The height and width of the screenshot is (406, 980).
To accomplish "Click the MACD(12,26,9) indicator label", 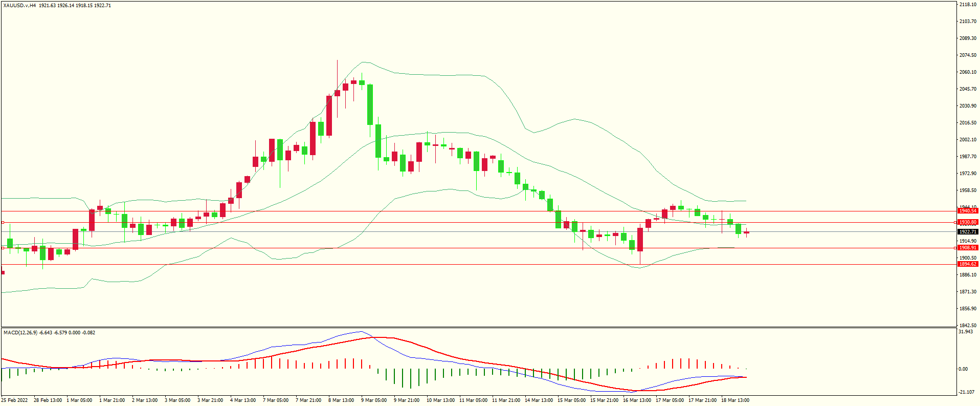I will point(20,332).
